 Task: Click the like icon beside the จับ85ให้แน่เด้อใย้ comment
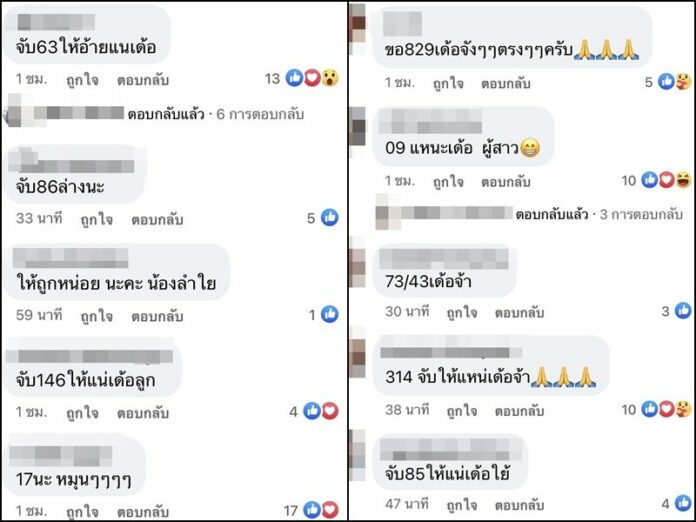click(683, 503)
